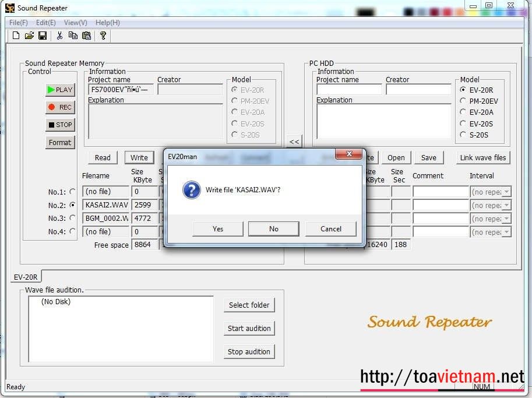The image size is (532, 398).
Task: Click the (No Disk) list entry
Action: click(x=55, y=302)
